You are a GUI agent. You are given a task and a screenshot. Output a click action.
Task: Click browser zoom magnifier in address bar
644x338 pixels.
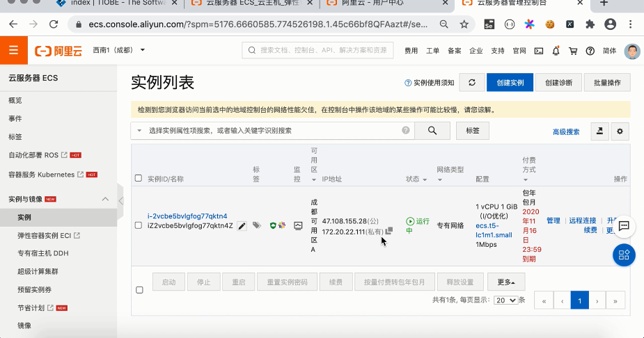[x=444, y=24]
